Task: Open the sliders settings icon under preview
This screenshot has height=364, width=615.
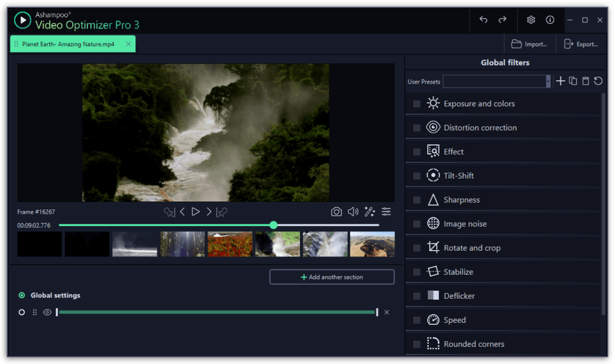Action: click(386, 212)
